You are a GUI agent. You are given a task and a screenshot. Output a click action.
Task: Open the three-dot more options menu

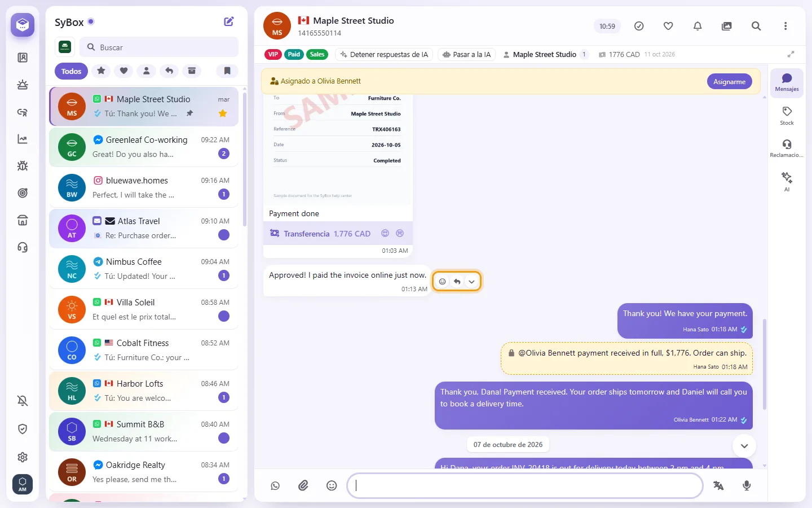pos(785,26)
